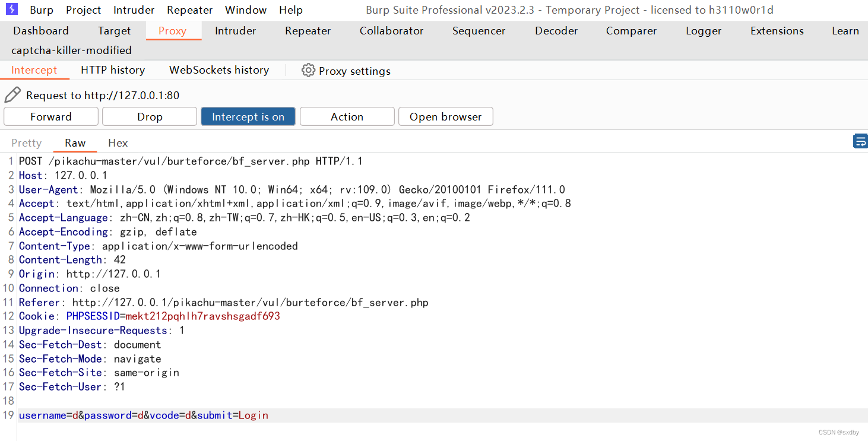This screenshot has width=868, height=441.
Task: Drop the intercepted request
Action: tap(150, 116)
